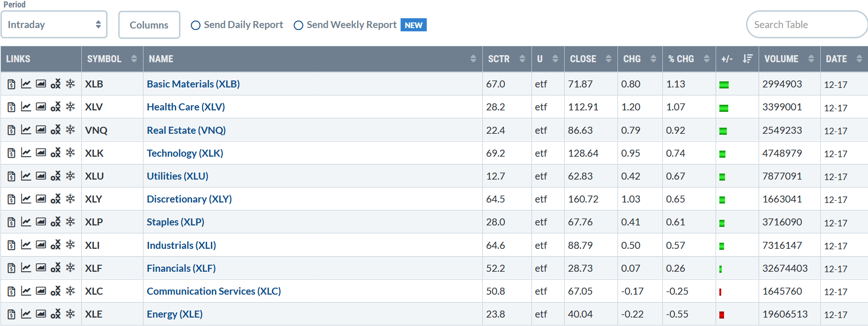
Task: Sort by the +/- column header
Action: point(737,59)
